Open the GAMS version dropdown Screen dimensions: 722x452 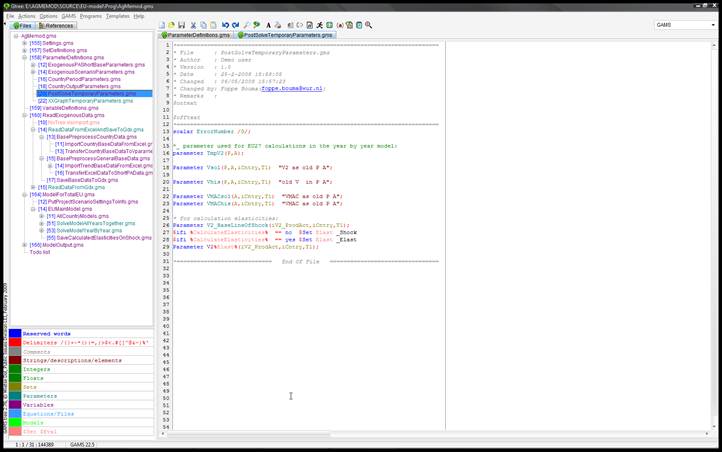click(x=711, y=25)
